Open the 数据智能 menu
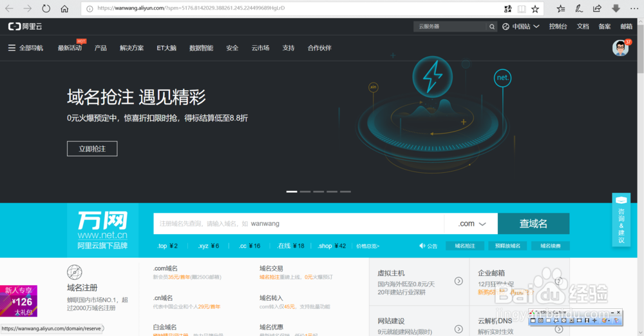644x336 pixels. click(201, 48)
